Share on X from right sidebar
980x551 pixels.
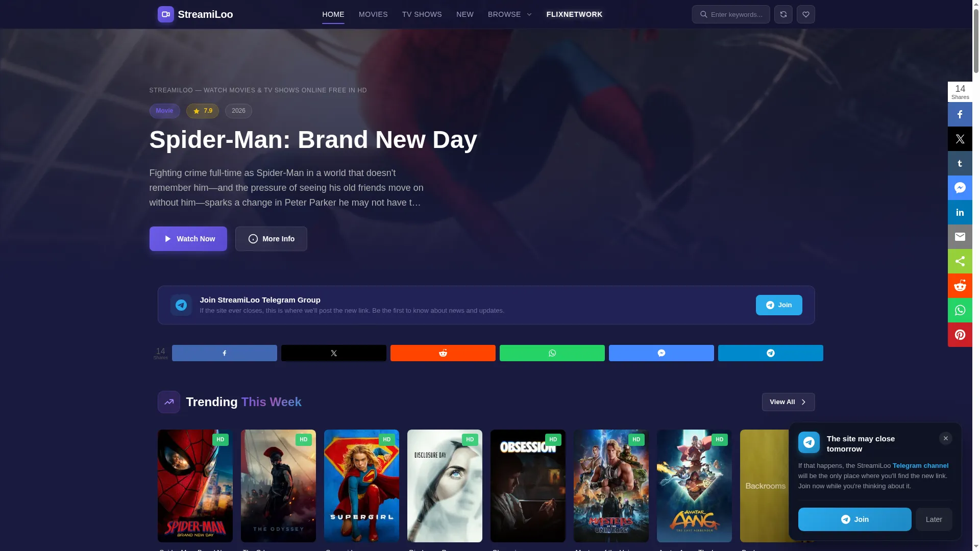(960, 139)
